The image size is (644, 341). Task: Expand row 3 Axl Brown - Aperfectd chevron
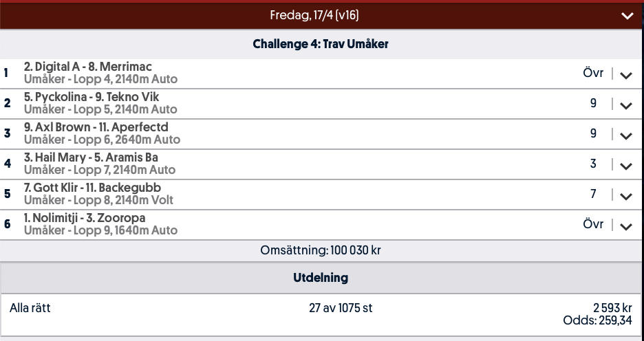(x=625, y=135)
